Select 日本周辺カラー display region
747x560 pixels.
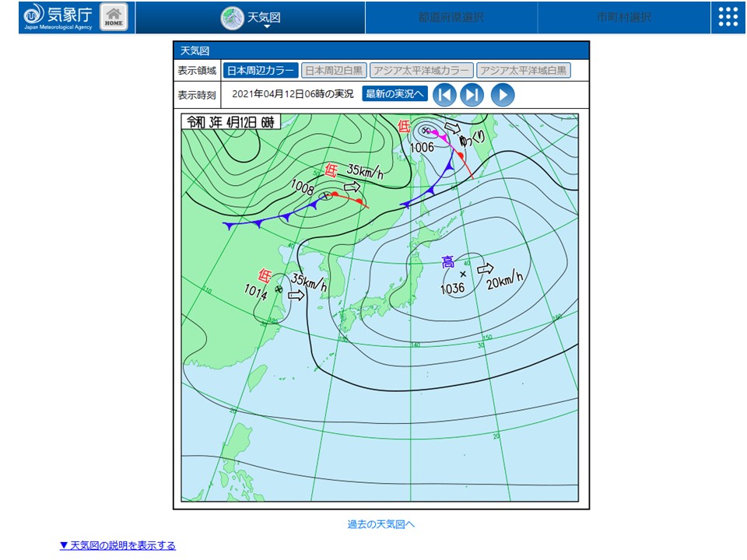261,71
